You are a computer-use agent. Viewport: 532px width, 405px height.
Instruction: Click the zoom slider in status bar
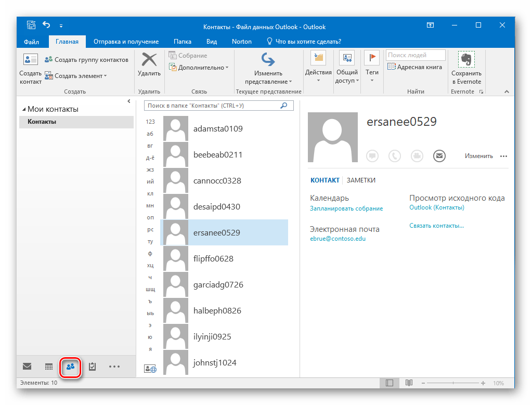pyautogui.click(x=452, y=383)
